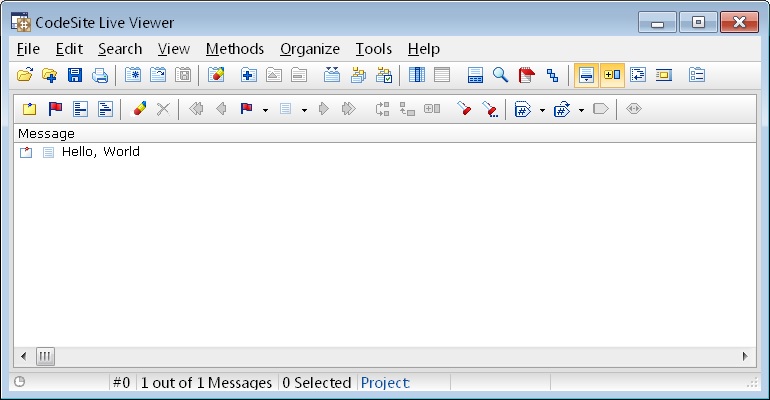Toggle the indent arrow list button
Image resolution: width=770 pixels, height=400 pixels.
638,75
